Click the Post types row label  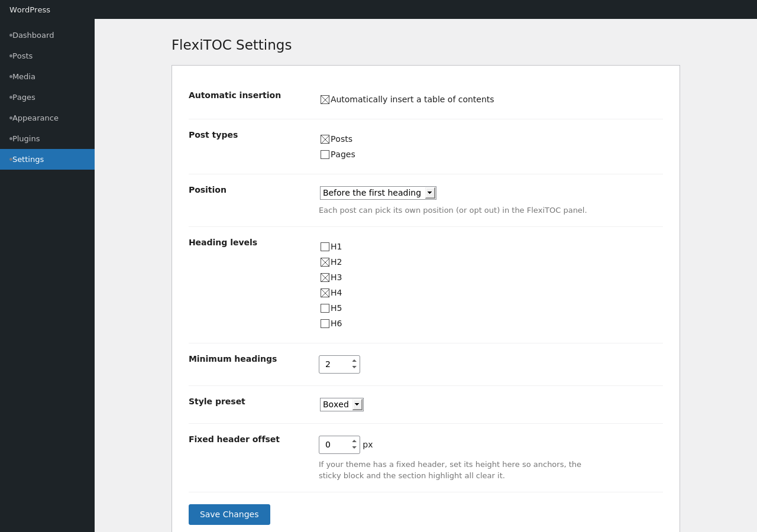coord(213,135)
